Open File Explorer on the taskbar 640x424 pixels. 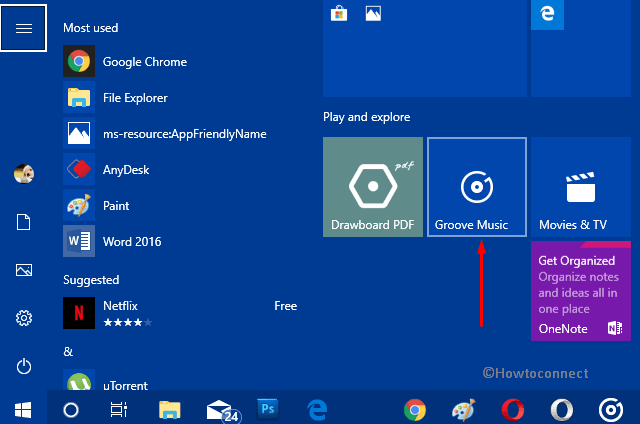pyautogui.click(x=169, y=410)
